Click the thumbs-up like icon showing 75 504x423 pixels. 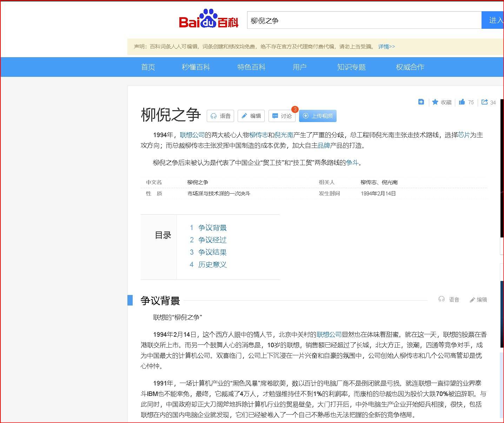coord(462,102)
